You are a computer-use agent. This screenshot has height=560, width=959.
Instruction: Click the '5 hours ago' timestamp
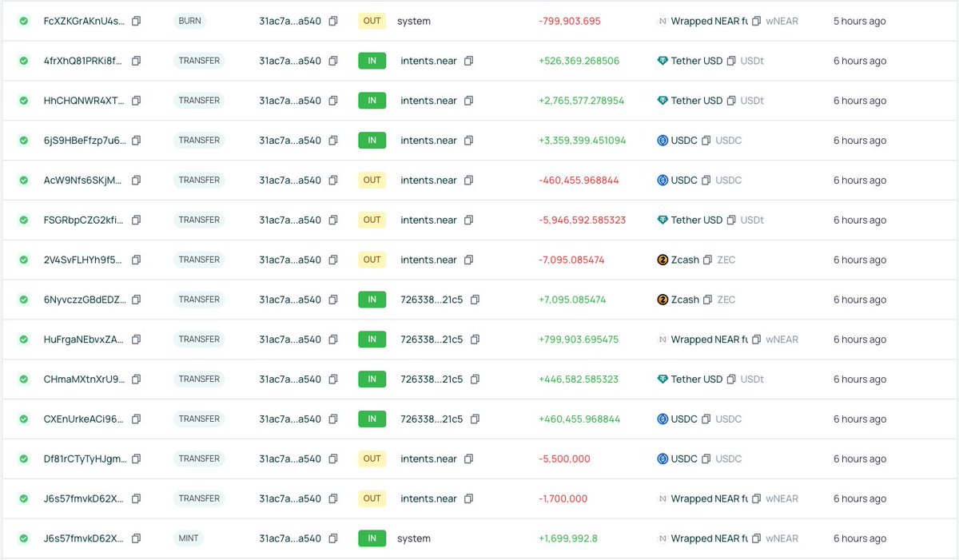pyautogui.click(x=859, y=21)
